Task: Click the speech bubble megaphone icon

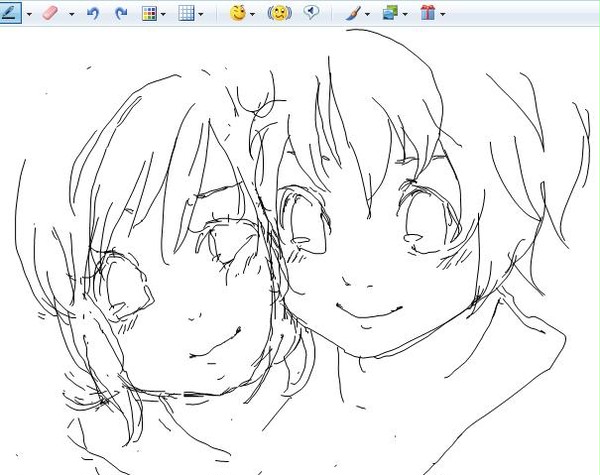Action: click(x=311, y=13)
